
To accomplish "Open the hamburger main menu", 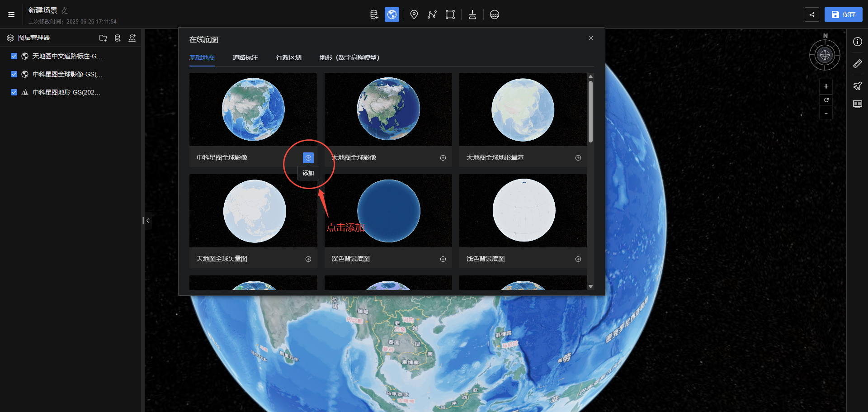I will (x=11, y=14).
